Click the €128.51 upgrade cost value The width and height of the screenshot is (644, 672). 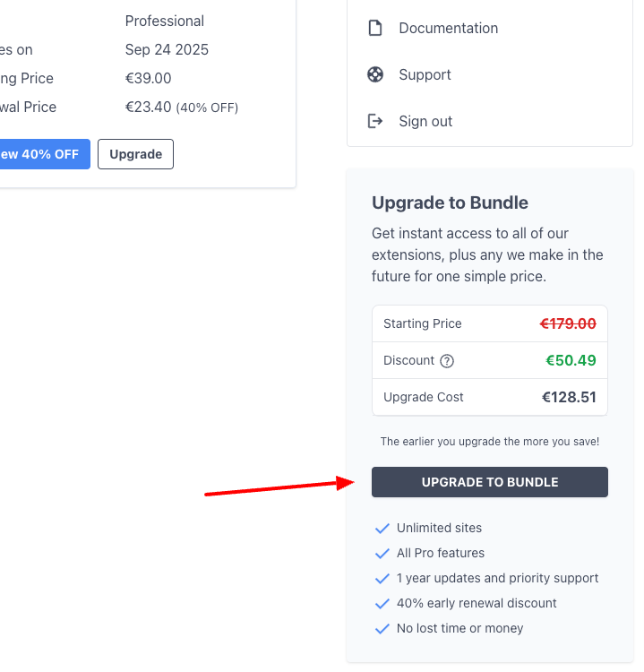(x=569, y=397)
